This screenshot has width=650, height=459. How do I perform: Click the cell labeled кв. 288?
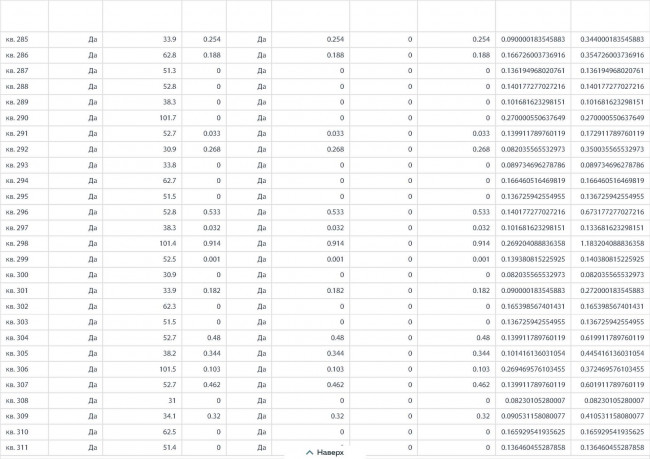(17, 87)
